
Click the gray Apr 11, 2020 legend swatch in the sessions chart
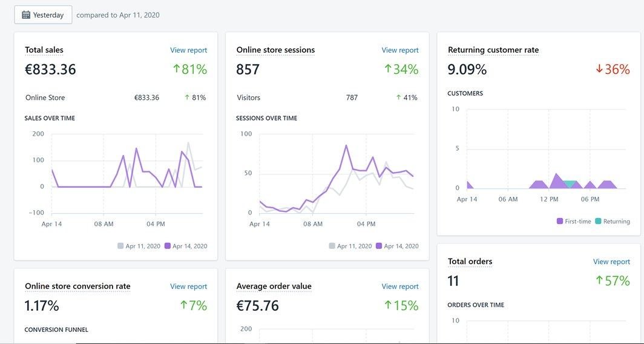coord(332,246)
